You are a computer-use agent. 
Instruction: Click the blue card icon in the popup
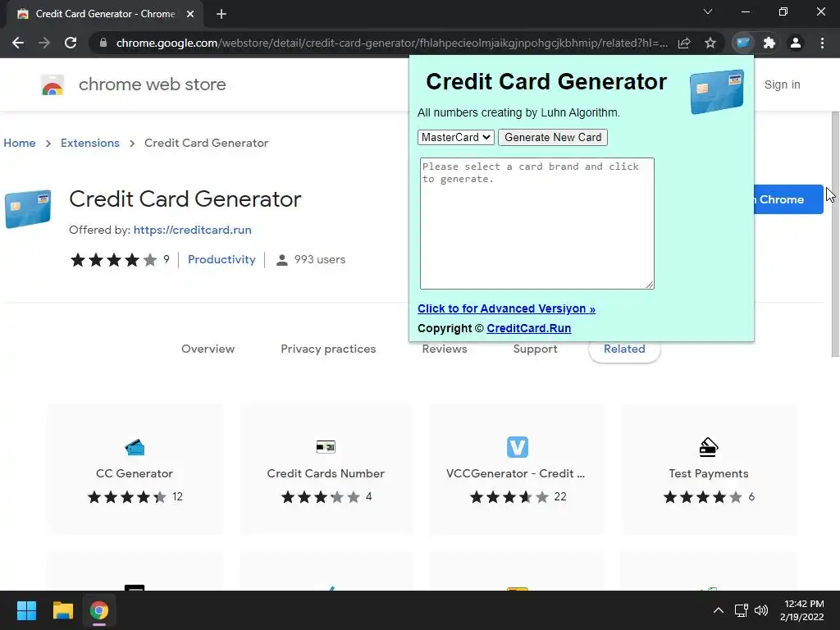pos(717,92)
